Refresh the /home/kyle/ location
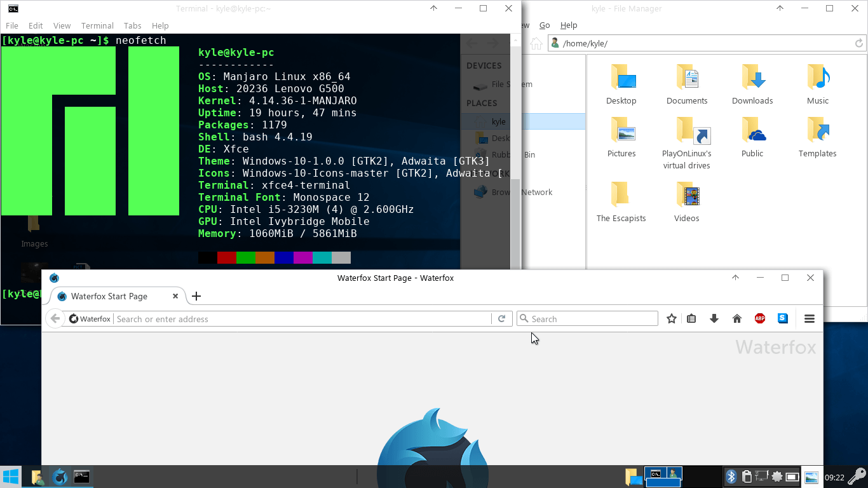The width and height of the screenshot is (868, 488). point(858,43)
